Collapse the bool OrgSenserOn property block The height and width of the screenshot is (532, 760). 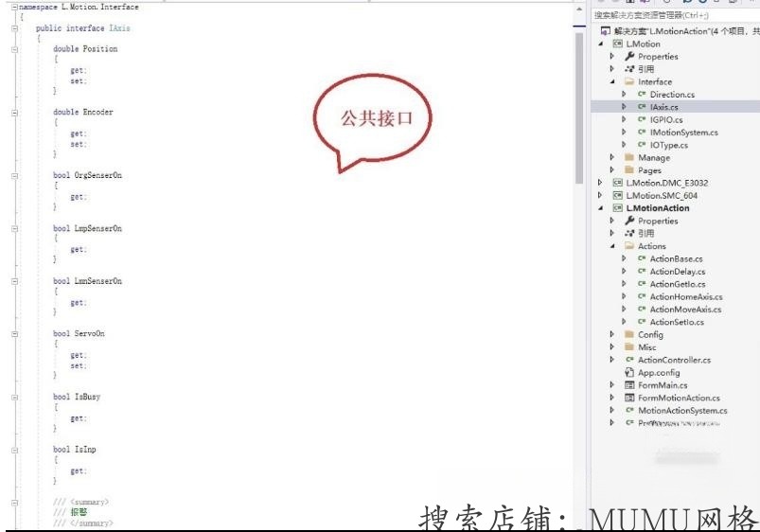(x=14, y=175)
